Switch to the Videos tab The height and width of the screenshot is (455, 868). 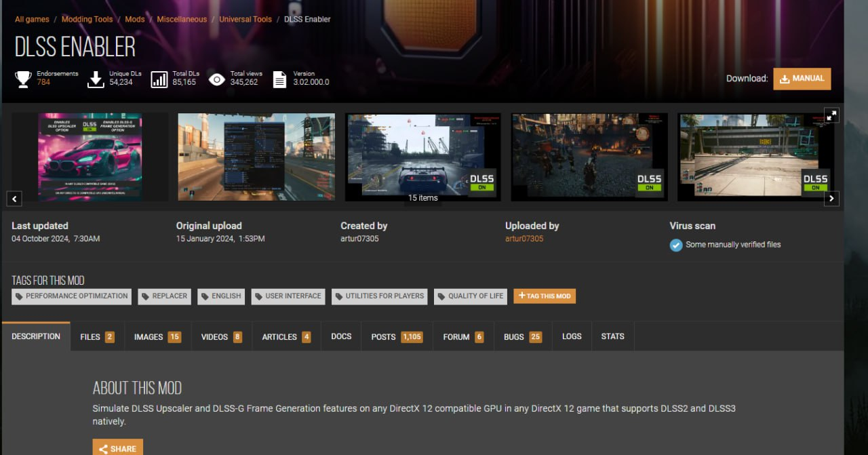click(222, 336)
